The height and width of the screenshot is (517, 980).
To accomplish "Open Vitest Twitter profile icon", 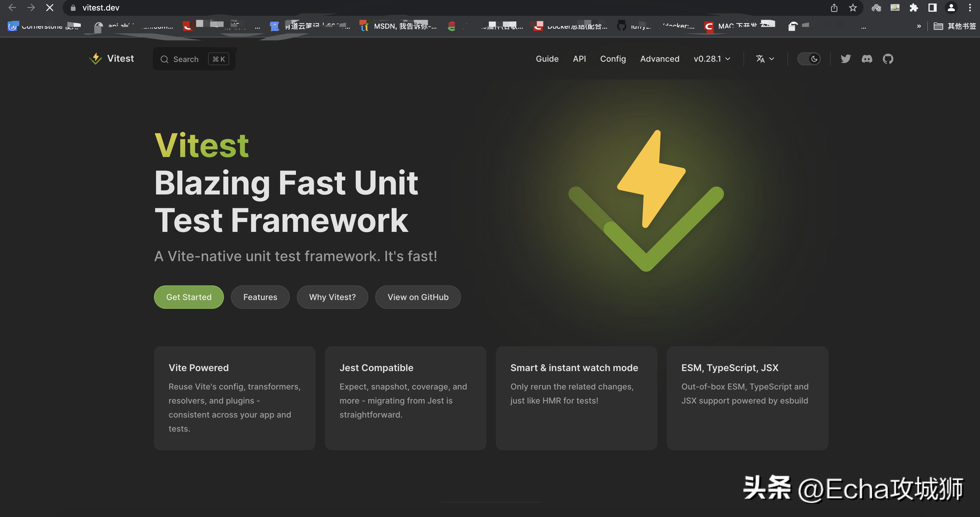I will pyautogui.click(x=845, y=59).
